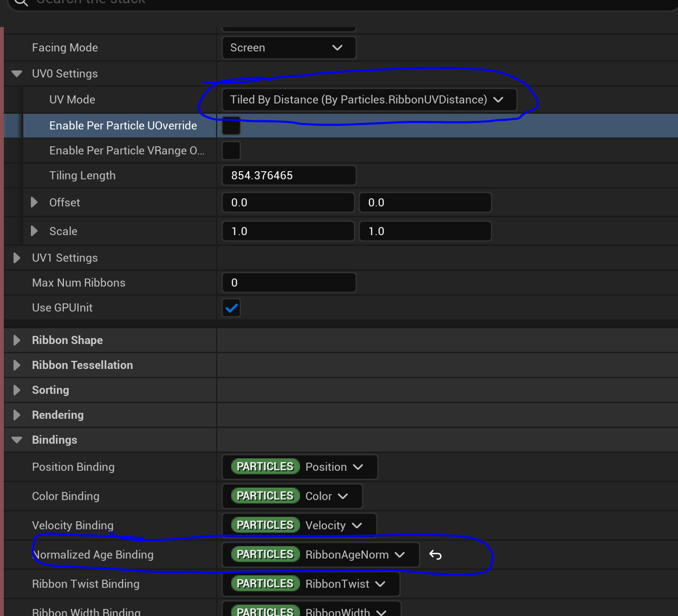
Task: Open the Facing Mode dropdown
Action: 289,48
